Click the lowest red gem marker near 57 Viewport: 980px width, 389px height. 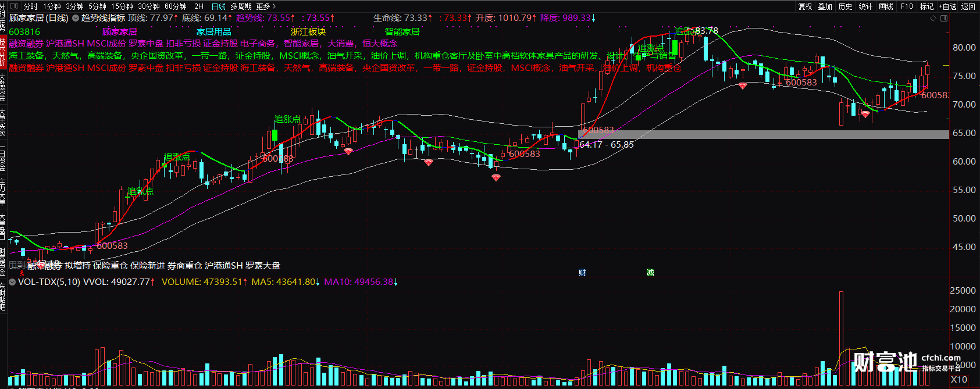pyautogui.click(x=496, y=178)
